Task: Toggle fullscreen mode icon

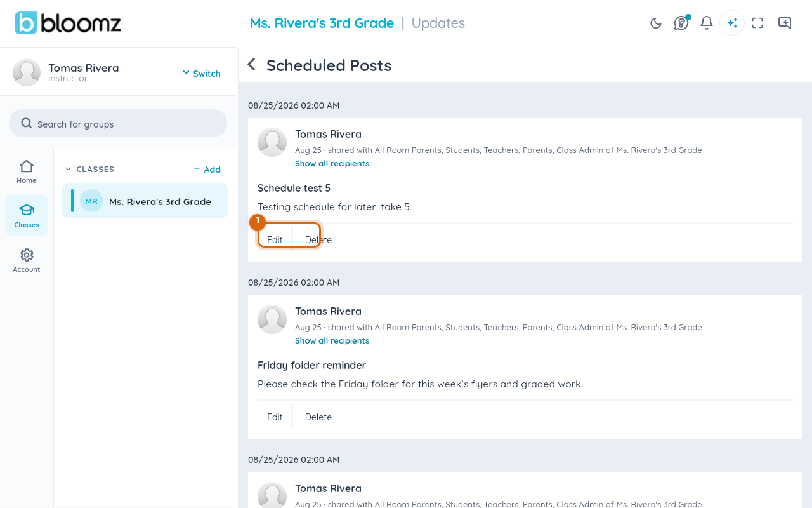Action: (x=757, y=23)
